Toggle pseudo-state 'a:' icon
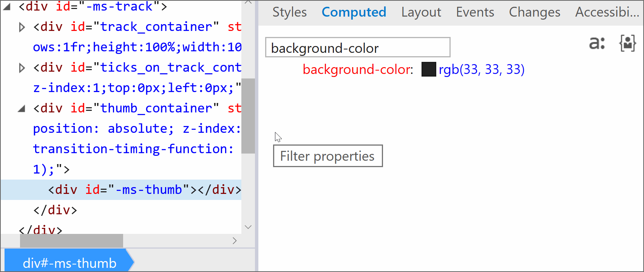This screenshot has height=272, width=644. tap(597, 43)
